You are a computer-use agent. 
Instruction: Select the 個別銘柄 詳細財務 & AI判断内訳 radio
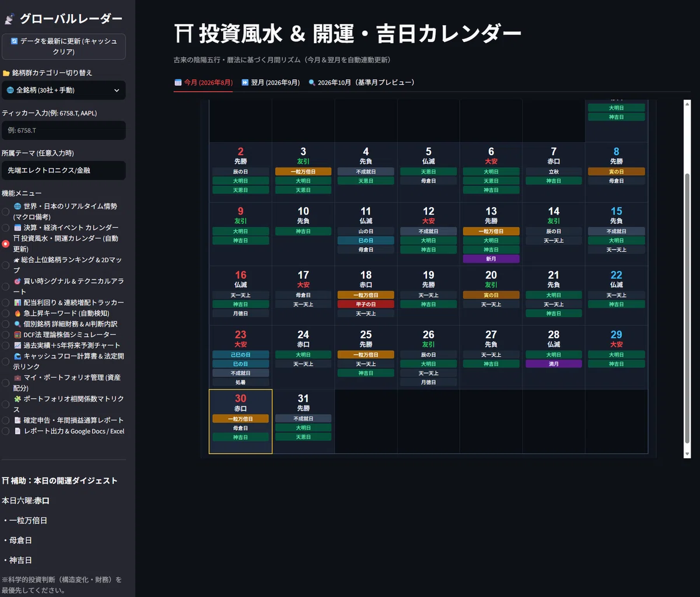[x=6, y=324]
